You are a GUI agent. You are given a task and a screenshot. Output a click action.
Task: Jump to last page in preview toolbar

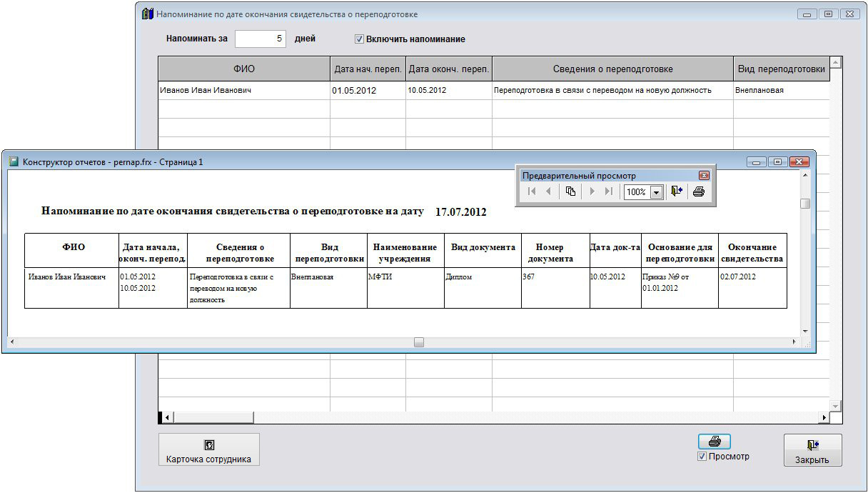click(608, 191)
